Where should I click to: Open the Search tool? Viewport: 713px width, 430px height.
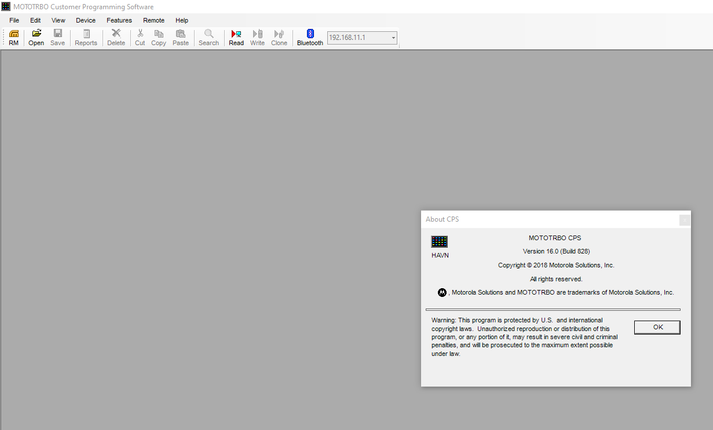tap(208, 37)
